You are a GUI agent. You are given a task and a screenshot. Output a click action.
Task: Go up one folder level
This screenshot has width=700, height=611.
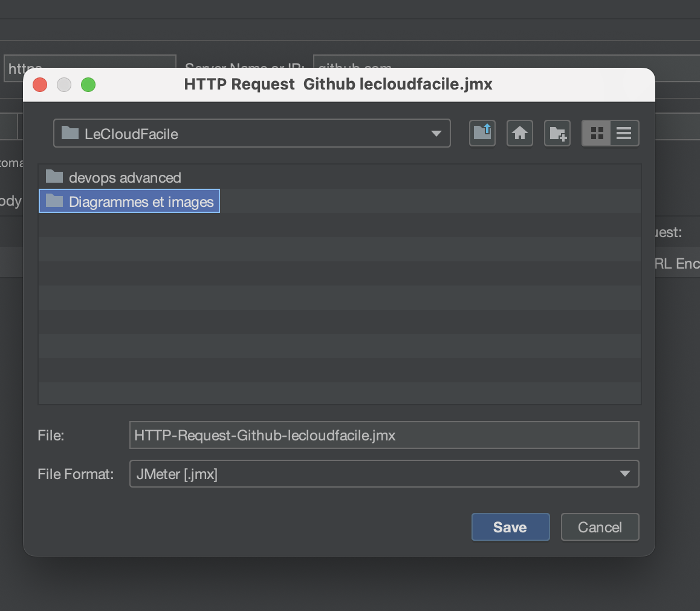coord(482,134)
